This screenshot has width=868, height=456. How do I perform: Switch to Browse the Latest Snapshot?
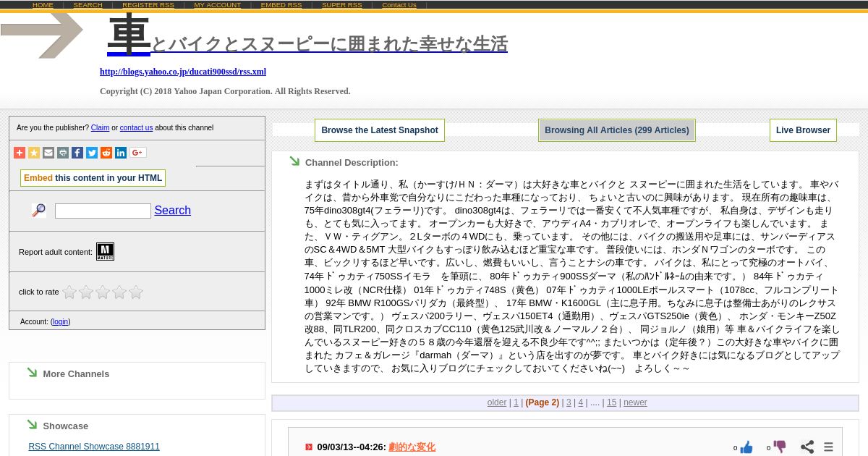380,130
